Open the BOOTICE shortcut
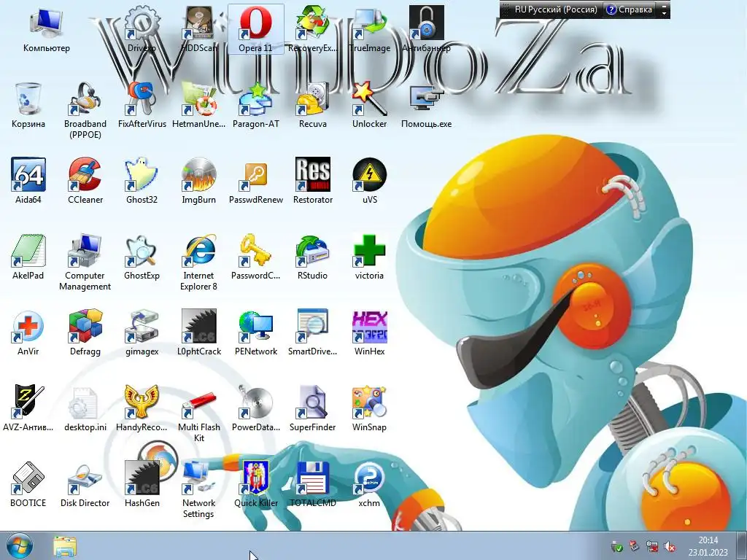The width and height of the screenshot is (747, 560). 28,484
